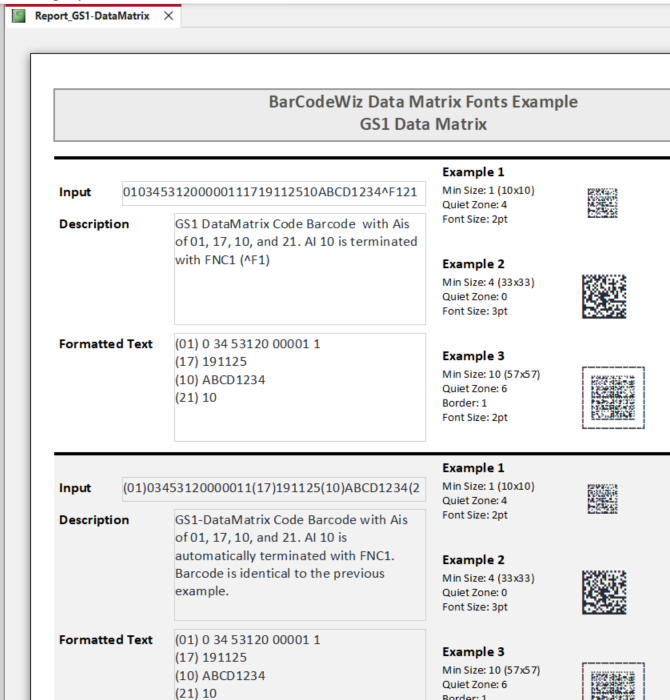The image size is (670, 700).
Task: Click '(17) 191125' in first Formatted Text
Action: [211, 362]
